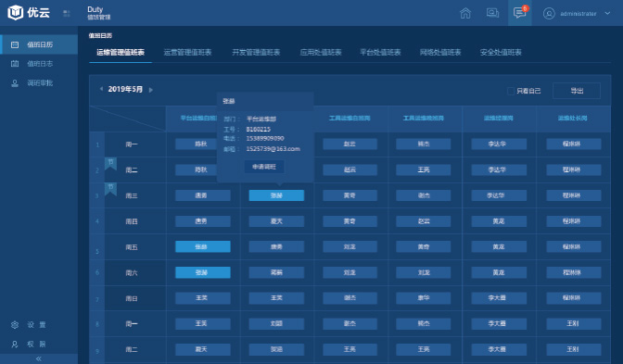Viewport: 623px width, 364px height.
Task: Switch to 运营管理值班表 tab
Action: click(x=187, y=53)
